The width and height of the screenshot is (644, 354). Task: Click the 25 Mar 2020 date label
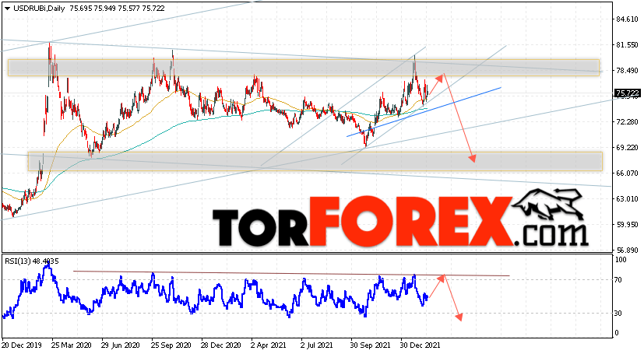[71, 345]
